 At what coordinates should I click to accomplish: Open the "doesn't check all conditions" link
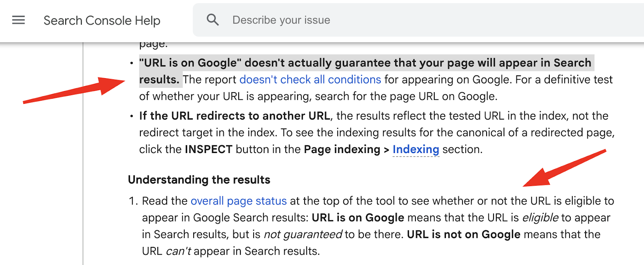[310, 80]
